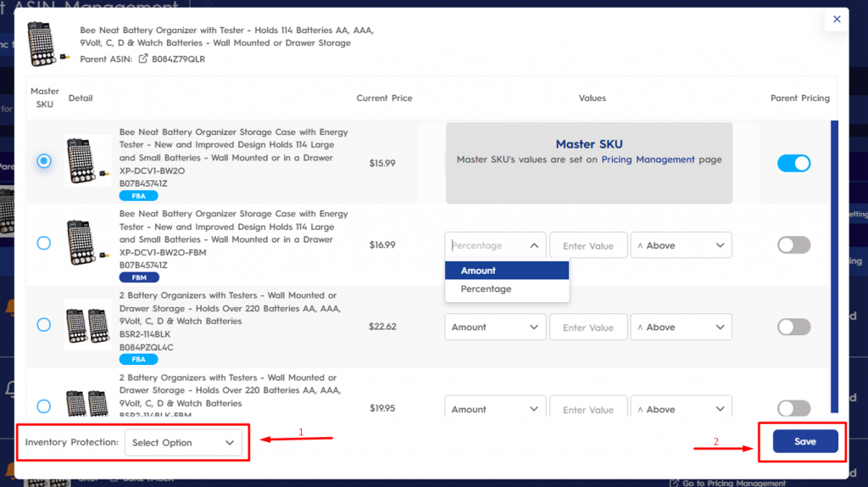This screenshot has height=487, width=868.
Task: Open the Amount dropdown for $19.95 row
Action: (495, 408)
